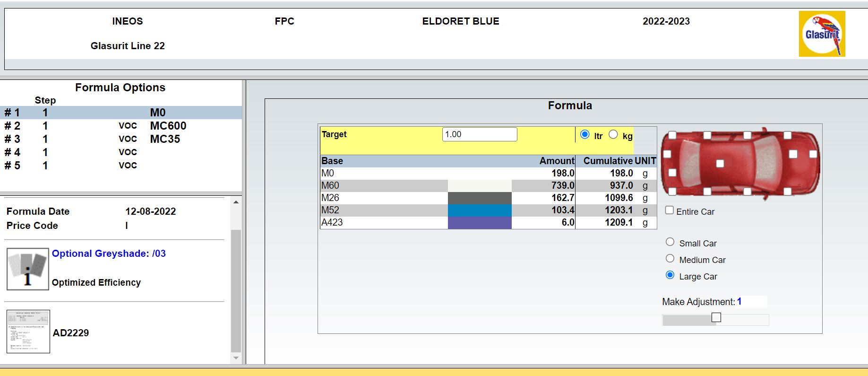
Task: Click the M26 grey color swatch
Action: click(480, 198)
